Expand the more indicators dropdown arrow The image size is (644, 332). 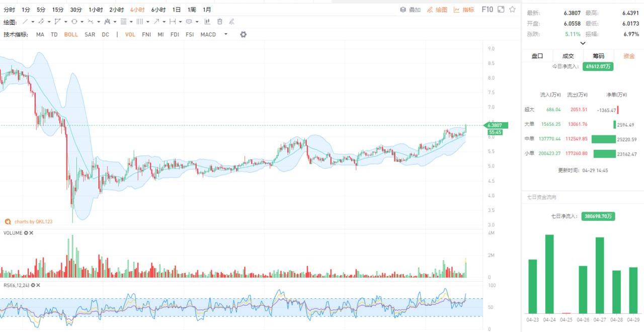[226, 34]
